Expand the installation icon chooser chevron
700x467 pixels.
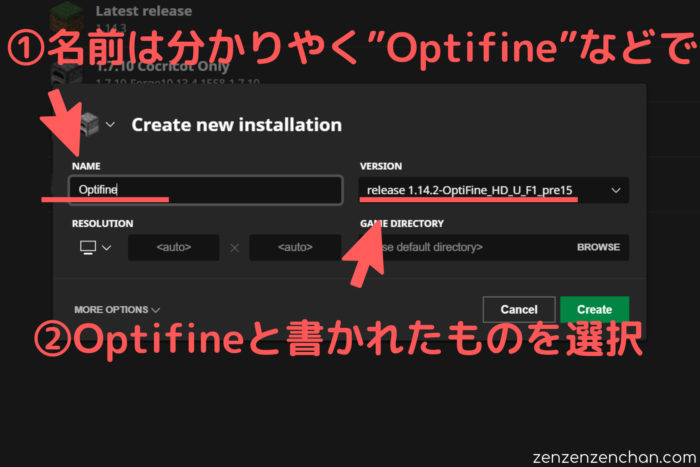pyautogui.click(x=110, y=125)
